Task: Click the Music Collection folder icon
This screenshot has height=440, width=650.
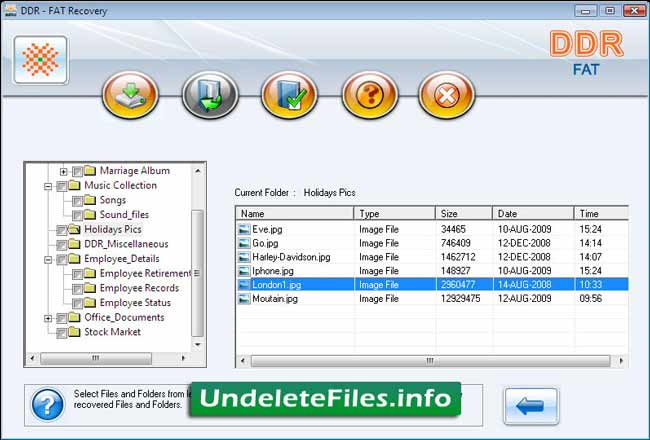Action: (74, 185)
